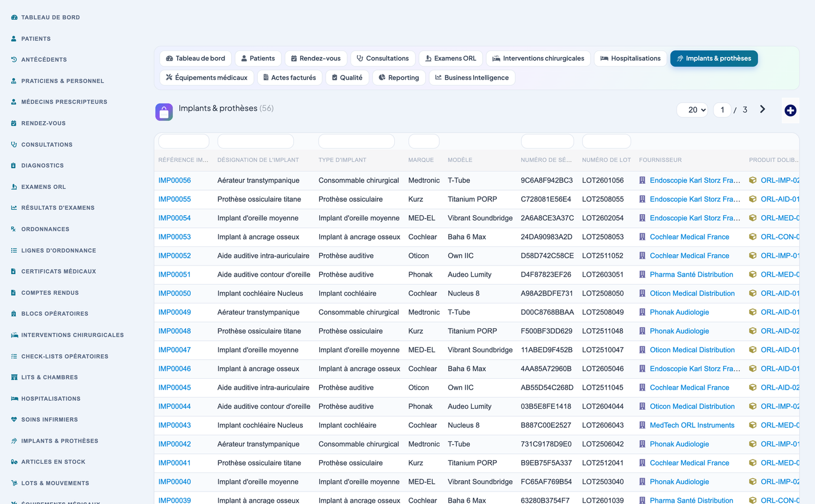Image resolution: width=815 pixels, height=504 pixels.
Task: Open Hospitalisations in the sidebar
Action: tap(46, 399)
